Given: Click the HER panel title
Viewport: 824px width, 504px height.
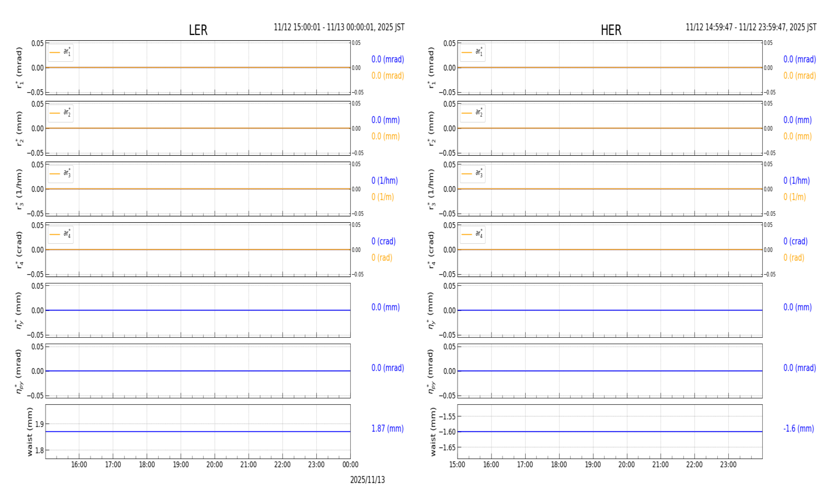Looking at the screenshot, I should tap(611, 30).
